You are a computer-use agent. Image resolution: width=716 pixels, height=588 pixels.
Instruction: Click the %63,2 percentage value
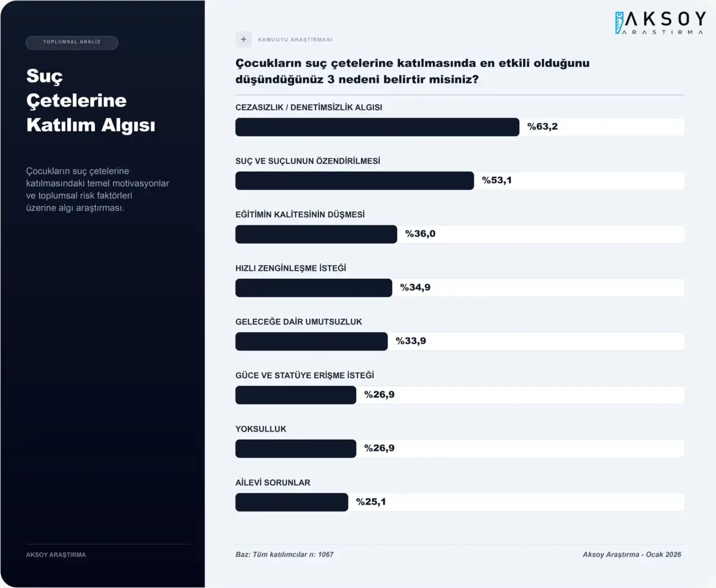542,127
